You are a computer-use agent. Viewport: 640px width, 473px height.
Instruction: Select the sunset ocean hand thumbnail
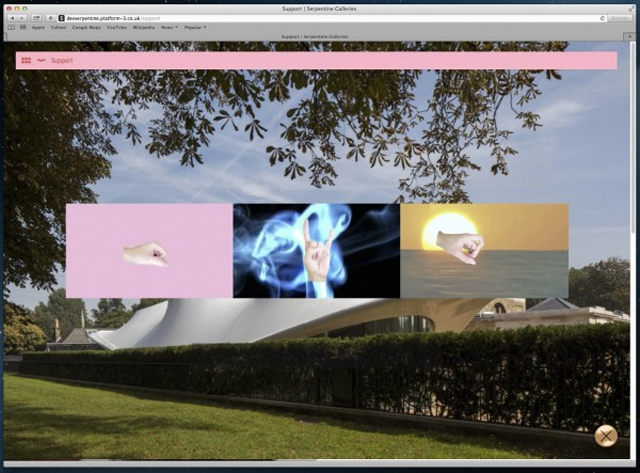tap(484, 251)
